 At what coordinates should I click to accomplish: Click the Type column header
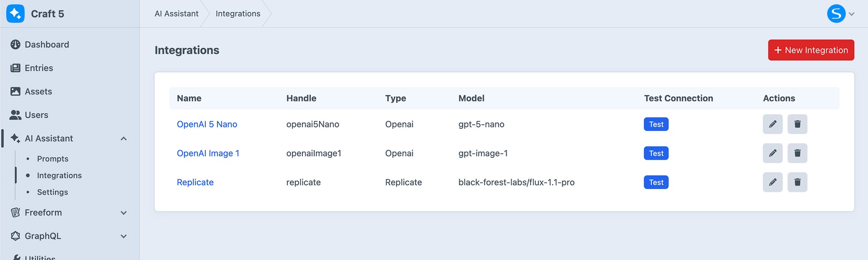point(396,98)
